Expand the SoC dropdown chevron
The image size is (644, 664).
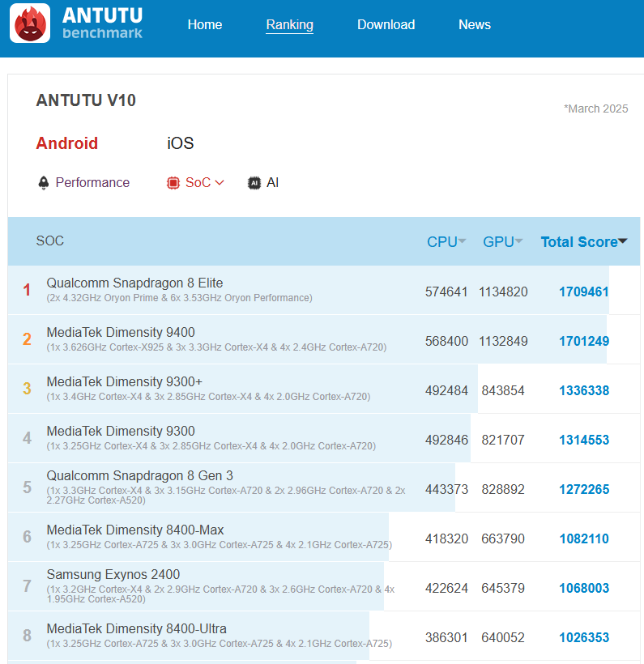coord(220,182)
